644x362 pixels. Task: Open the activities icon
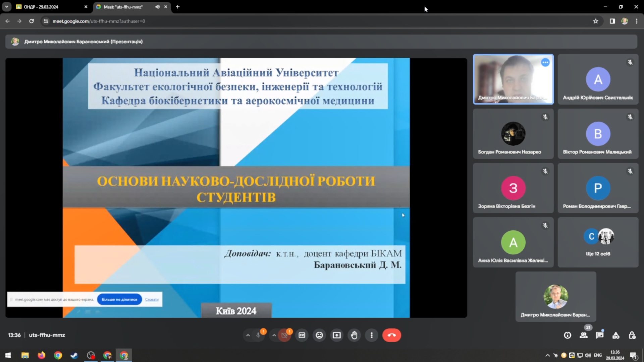click(x=616, y=335)
